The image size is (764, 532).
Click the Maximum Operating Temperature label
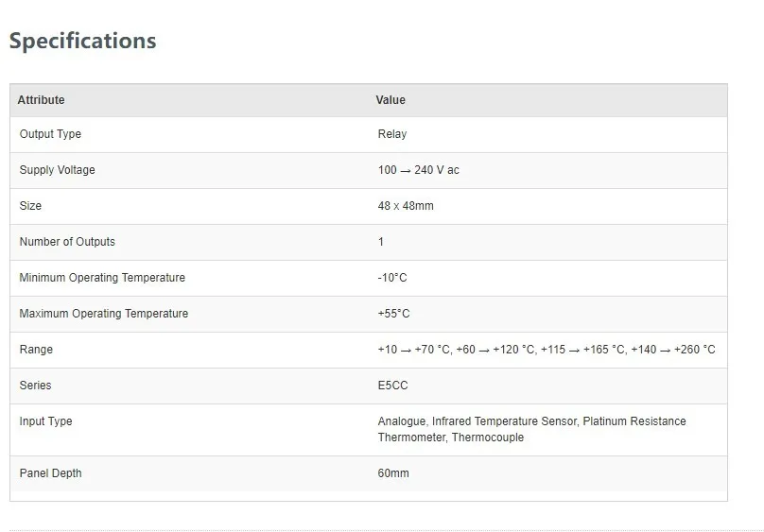click(104, 314)
